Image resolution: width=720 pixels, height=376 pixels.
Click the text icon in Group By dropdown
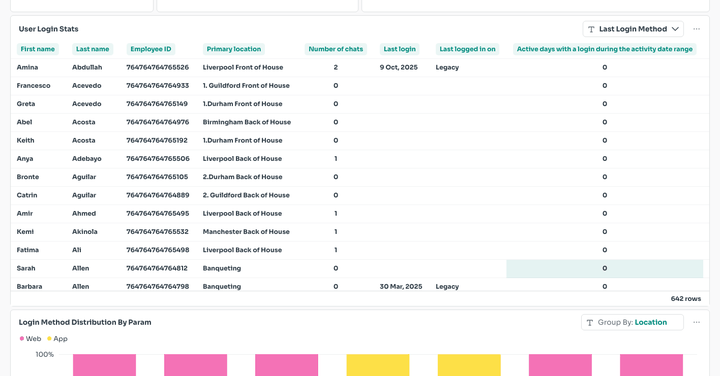click(x=590, y=322)
